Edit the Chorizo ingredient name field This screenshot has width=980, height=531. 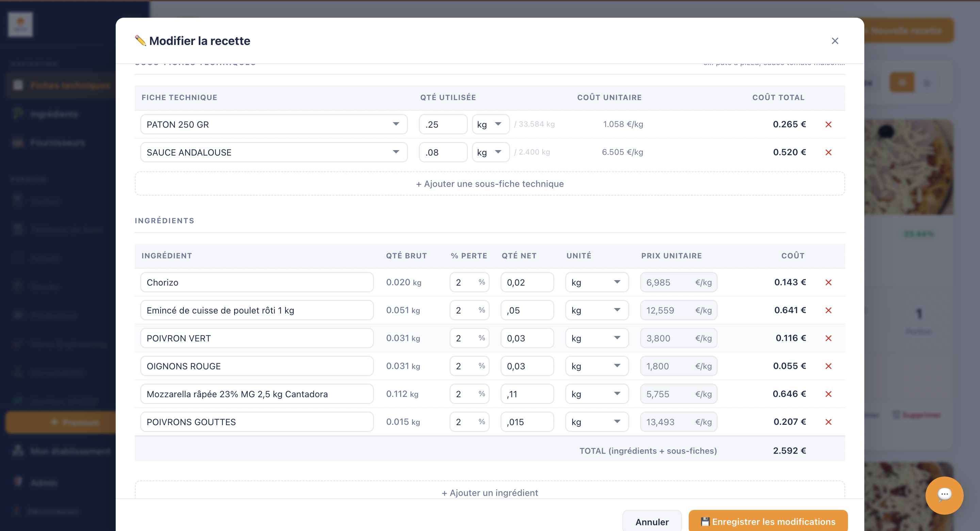pyautogui.click(x=257, y=283)
